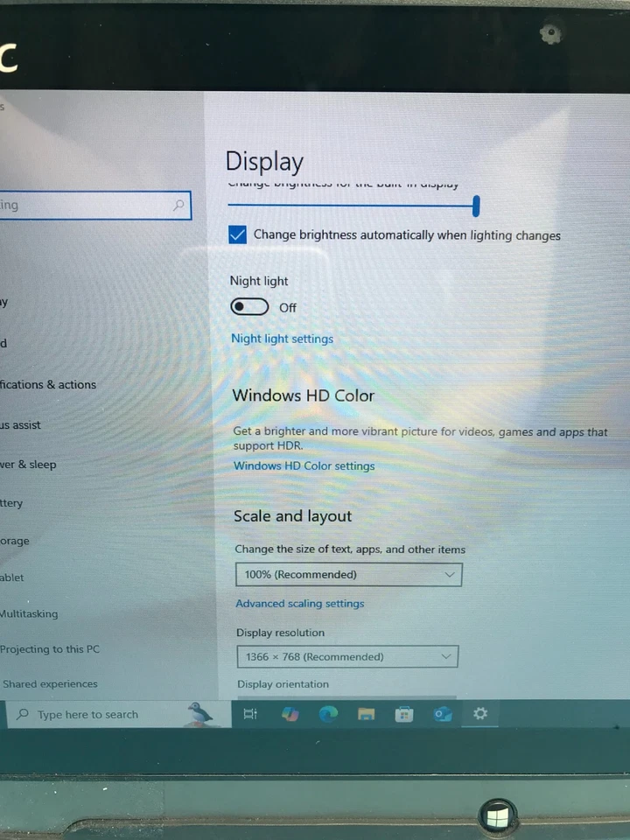Click the Type here to search box
Screen dimensions: 630x840
119,714
